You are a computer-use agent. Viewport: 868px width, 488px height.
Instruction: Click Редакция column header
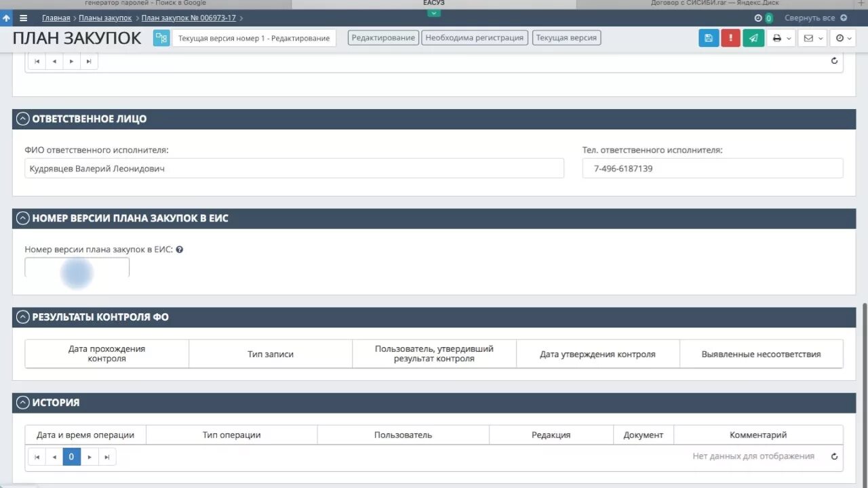click(x=551, y=435)
